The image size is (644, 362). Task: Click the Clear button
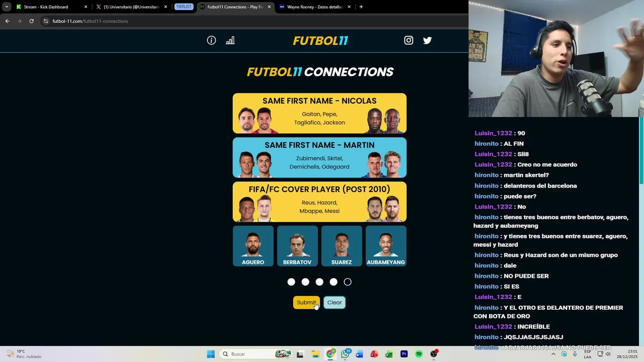pos(335,302)
